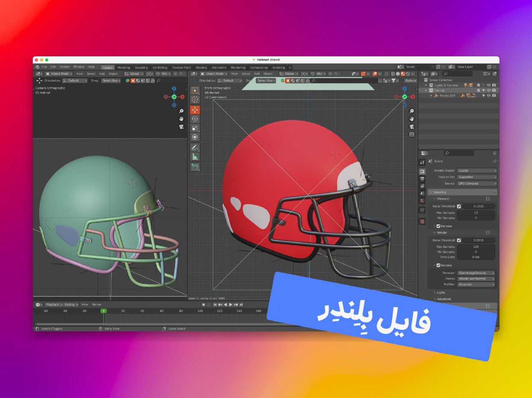Select the Rotate tool in the toolbar
The image size is (532, 398).
(x=195, y=119)
